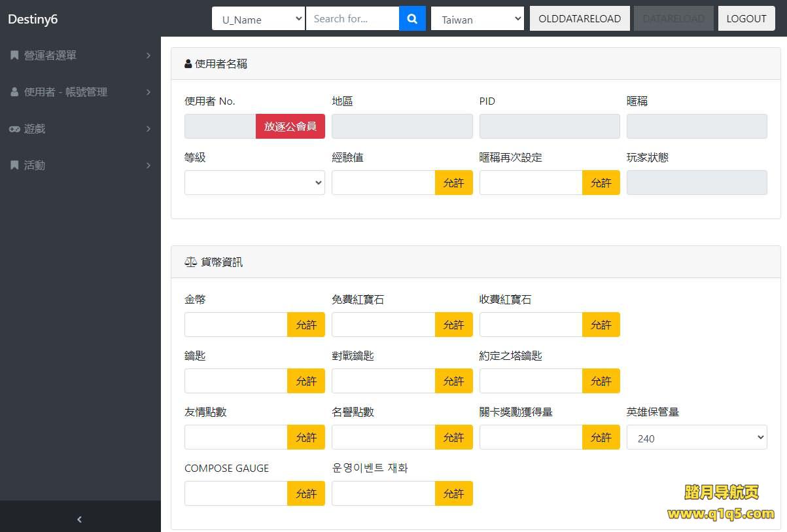The width and height of the screenshot is (787, 532).
Task: Open the U_Name search type dropdown
Action: click(258, 19)
